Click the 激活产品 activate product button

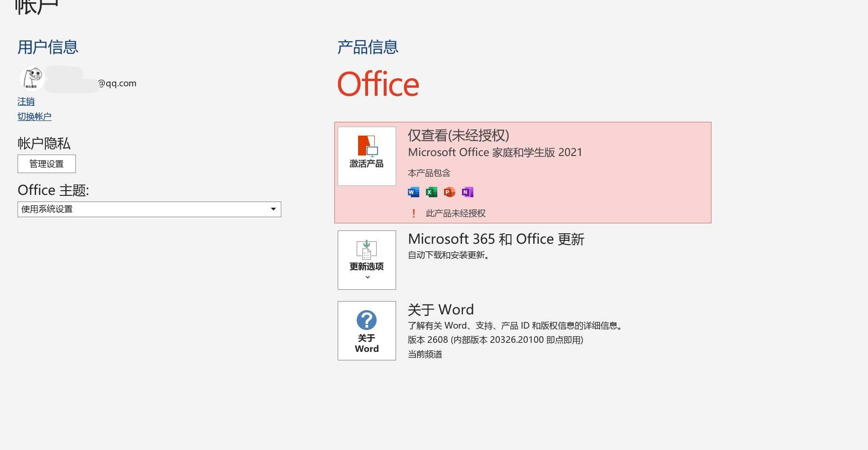367,156
